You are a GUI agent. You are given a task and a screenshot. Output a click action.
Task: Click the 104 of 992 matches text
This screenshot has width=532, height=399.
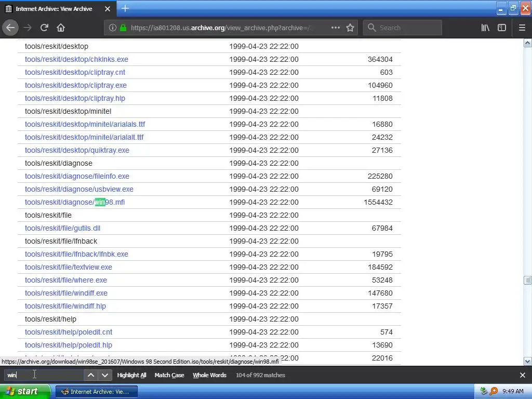pos(261,375)
